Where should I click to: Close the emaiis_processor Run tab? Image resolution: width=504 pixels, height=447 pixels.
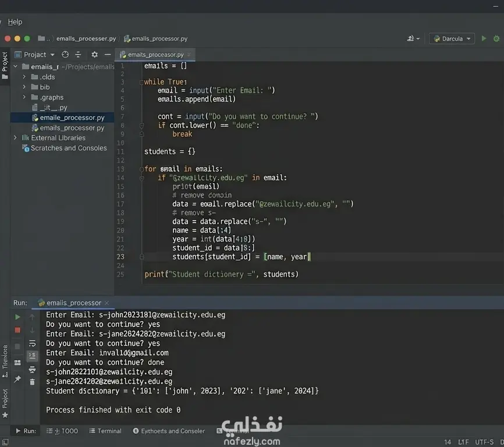(107, 303)
